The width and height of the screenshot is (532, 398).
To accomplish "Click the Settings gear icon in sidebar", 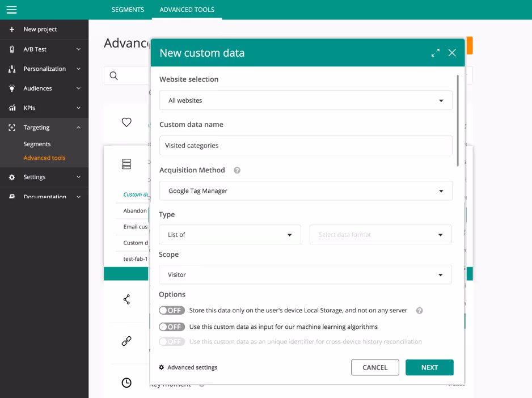I will click(12, 177).
